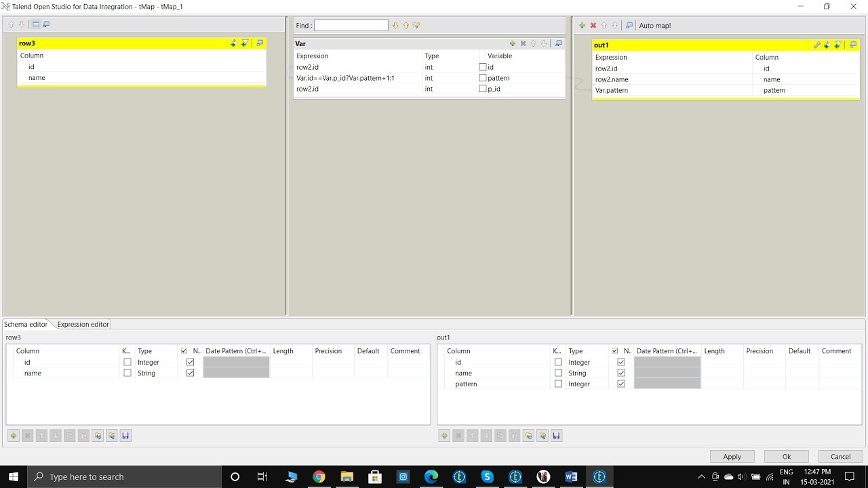
Task: Open Type combo for row3 name String
Action: click(x=157, y=373)
